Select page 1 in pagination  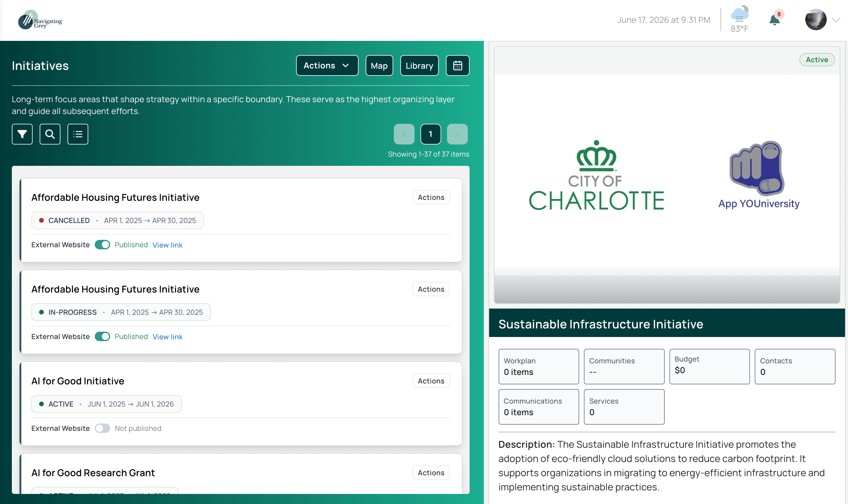point(431,134)
